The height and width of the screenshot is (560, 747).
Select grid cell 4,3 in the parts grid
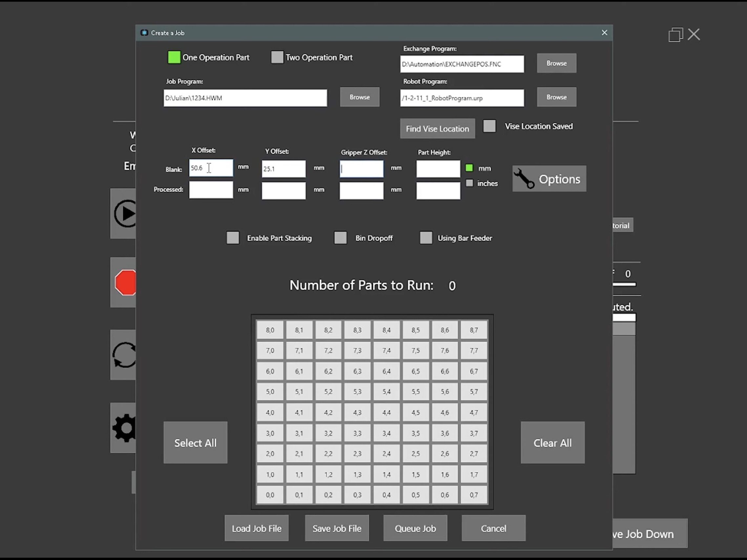click(x=357, y=412)
